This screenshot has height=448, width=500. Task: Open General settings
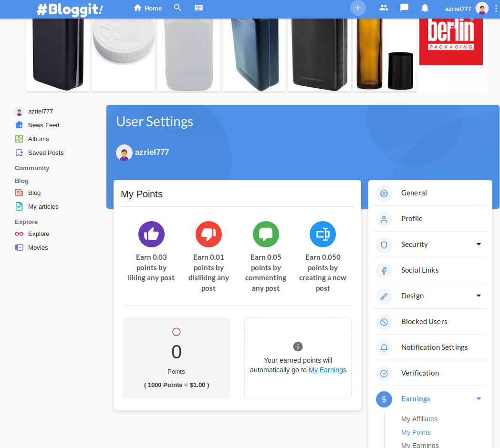414,193
